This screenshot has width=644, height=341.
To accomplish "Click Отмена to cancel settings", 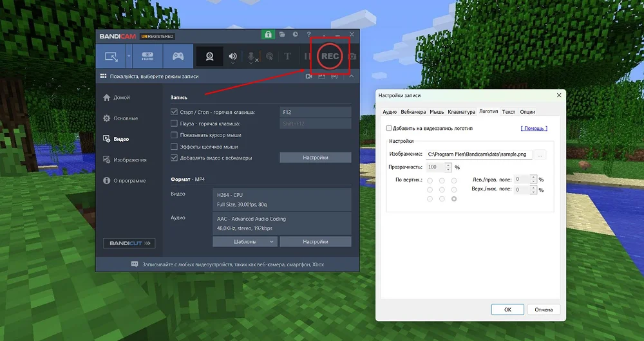I will pyautogui.click(x=544, y=309).
